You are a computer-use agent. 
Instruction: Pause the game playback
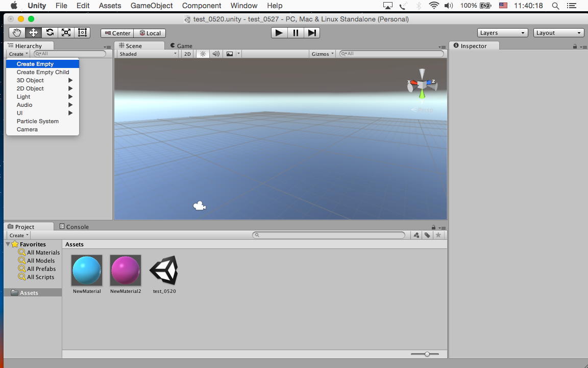point(296,33)
